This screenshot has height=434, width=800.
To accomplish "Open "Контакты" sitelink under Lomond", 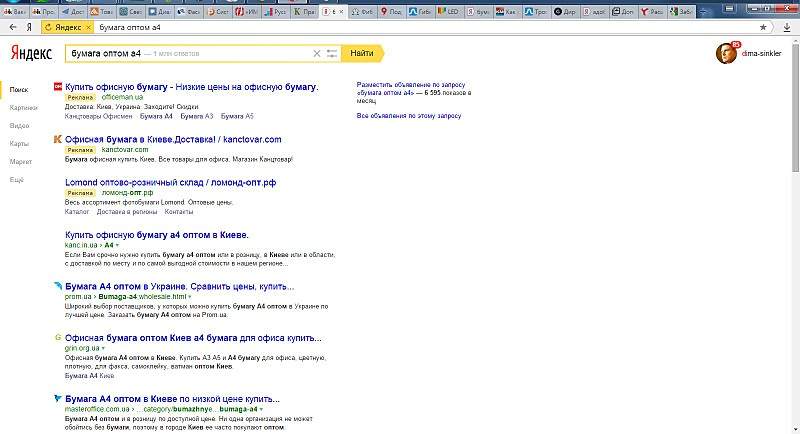I will point(179,212).
